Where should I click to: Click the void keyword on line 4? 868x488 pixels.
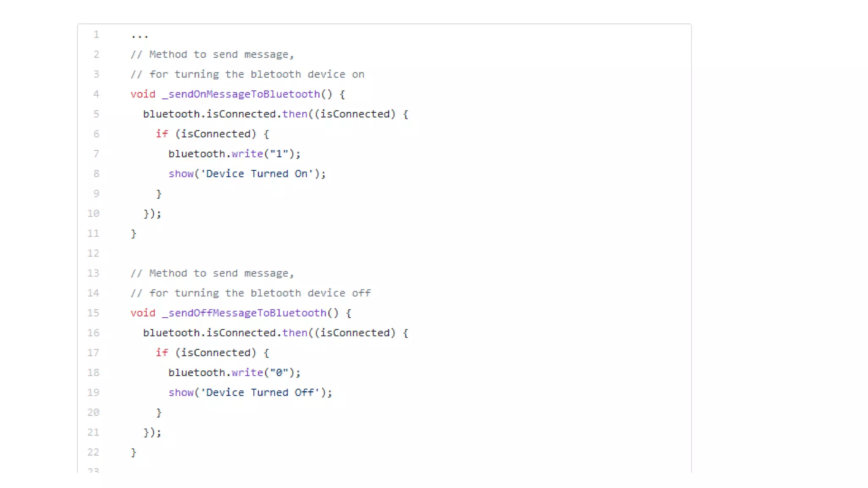[x=143, y=94]
